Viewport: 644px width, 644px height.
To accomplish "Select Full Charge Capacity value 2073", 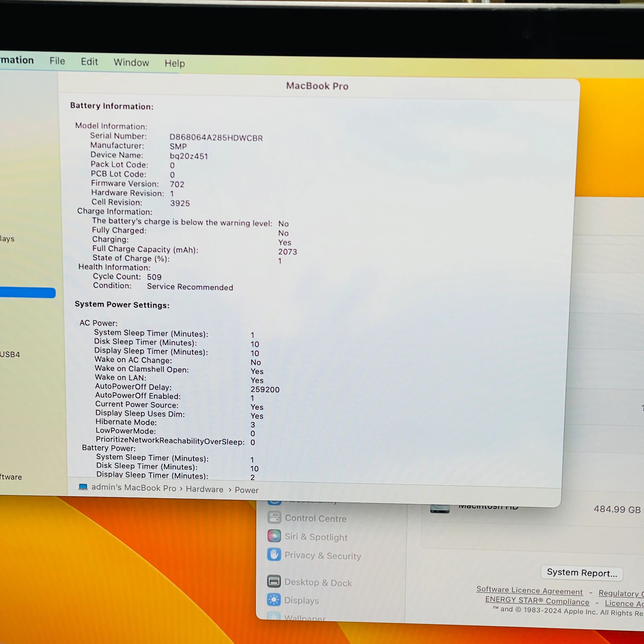I will (x=288, y=252).
